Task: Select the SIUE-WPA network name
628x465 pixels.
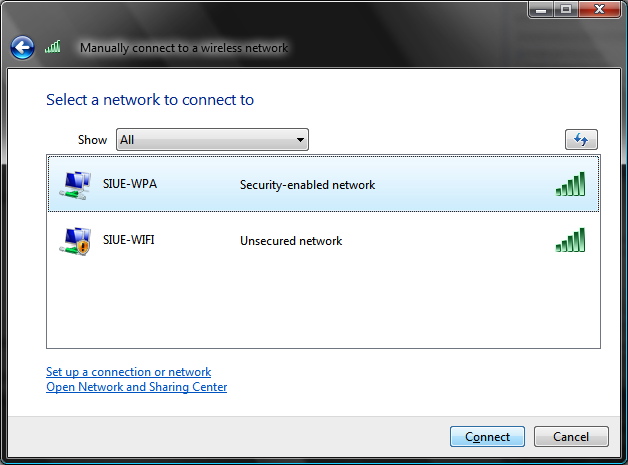Action: pyautogui.click(x=130, y=184)
